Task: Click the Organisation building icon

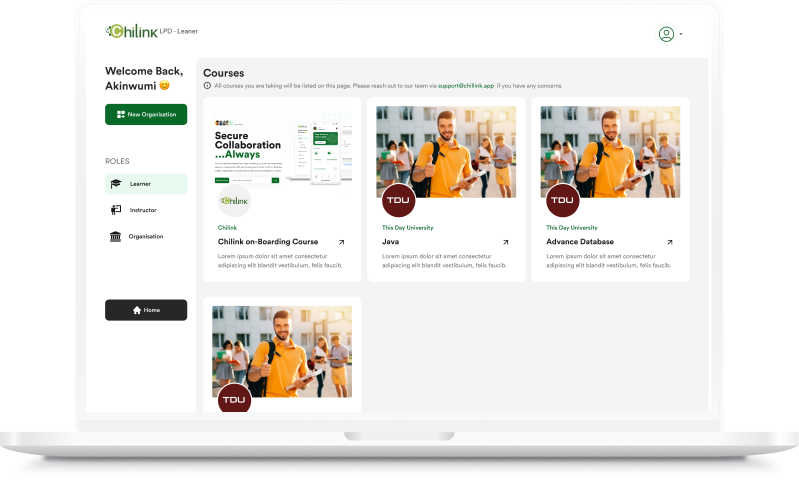Action: coord(116,236)
